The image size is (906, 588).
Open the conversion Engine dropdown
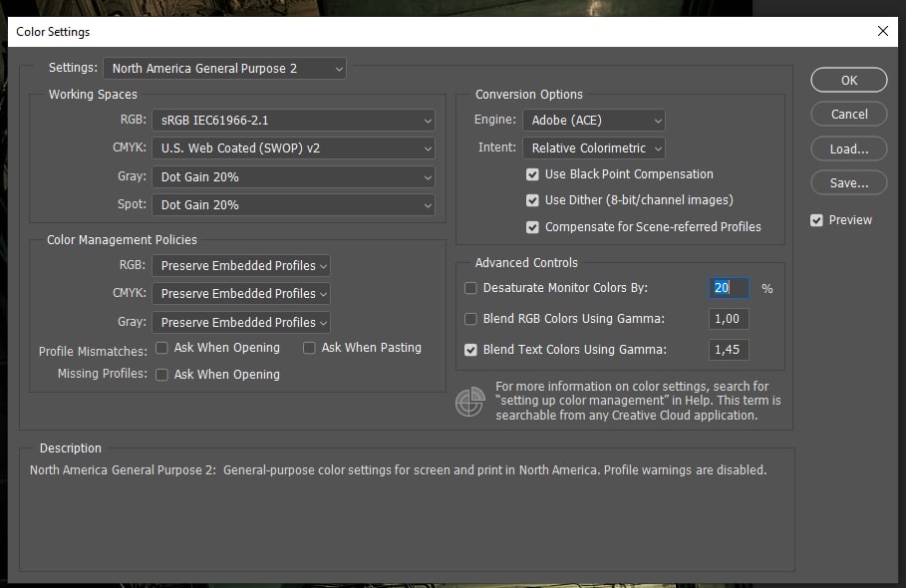pos(594,121)
